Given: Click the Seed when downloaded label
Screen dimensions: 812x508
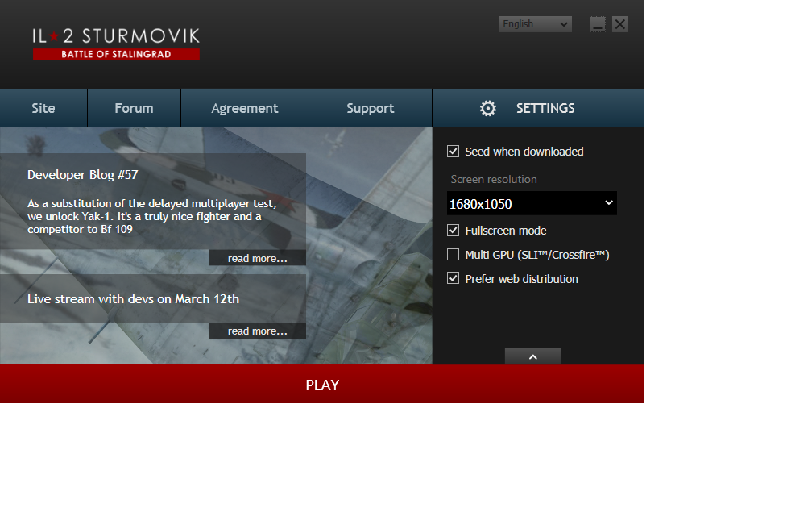Looking at the screenshot, I should tap(524, 152).
